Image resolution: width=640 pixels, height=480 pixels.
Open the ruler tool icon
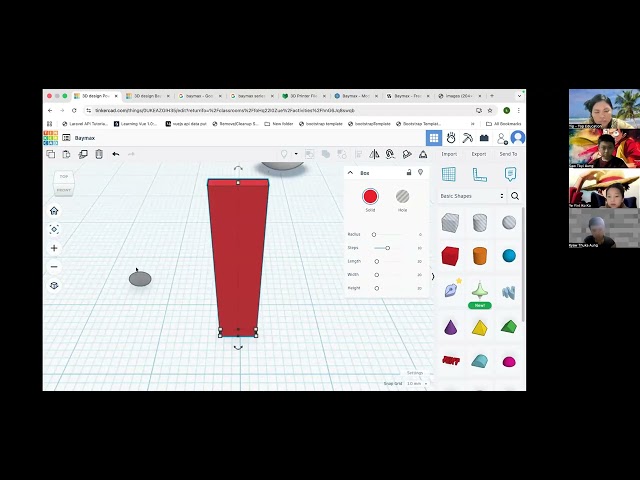[480, 174]
